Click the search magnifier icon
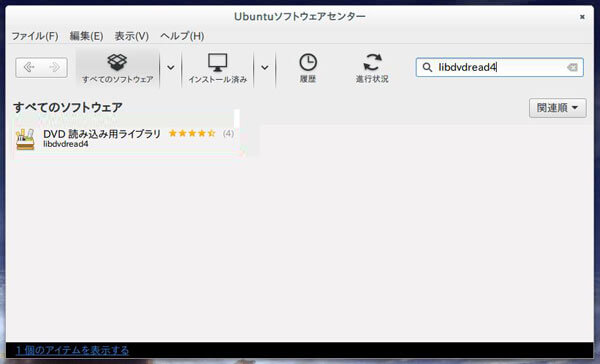Image resolution: width=600 pixels, height=364 pixels. click(427, 67)
